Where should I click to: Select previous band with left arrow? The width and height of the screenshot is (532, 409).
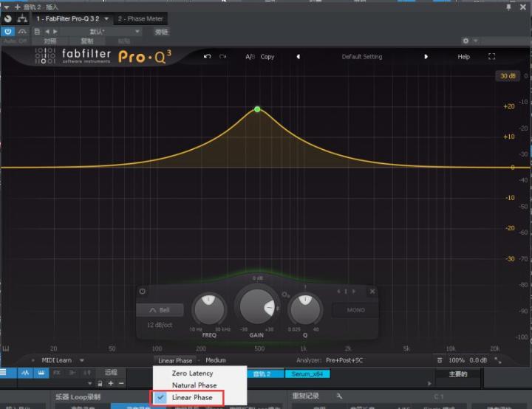point(338,292)
